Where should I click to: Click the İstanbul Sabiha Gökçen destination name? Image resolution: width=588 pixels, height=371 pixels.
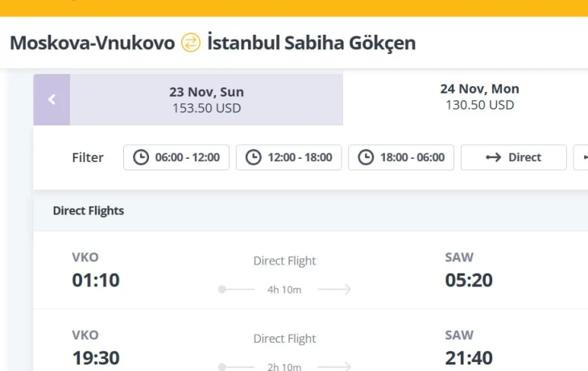pos(311,42)
